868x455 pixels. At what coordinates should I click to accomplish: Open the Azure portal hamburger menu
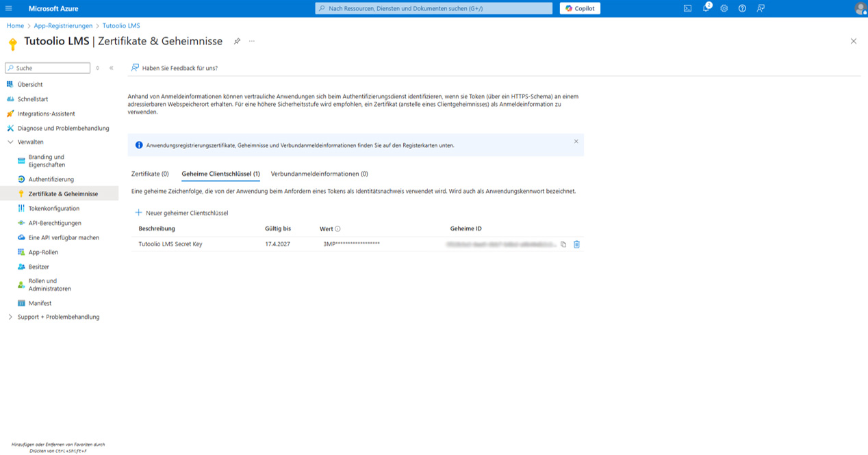coord(8,8)
